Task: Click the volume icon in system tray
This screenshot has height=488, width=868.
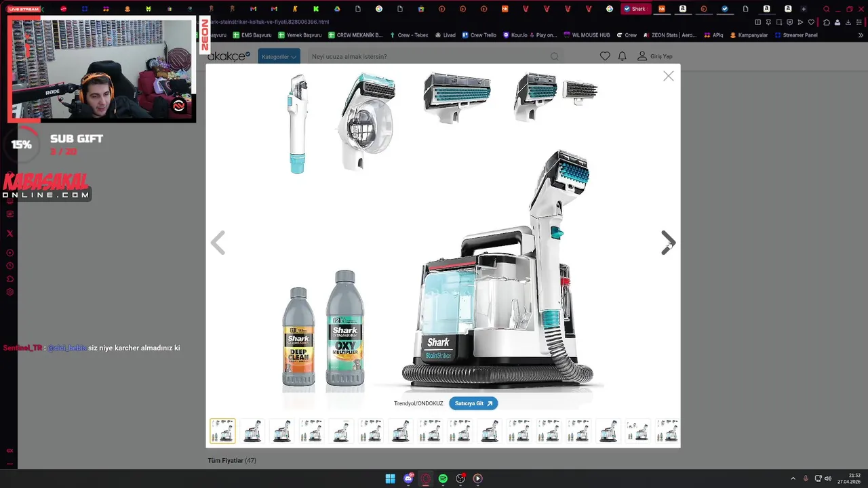Action: [828, 479]
